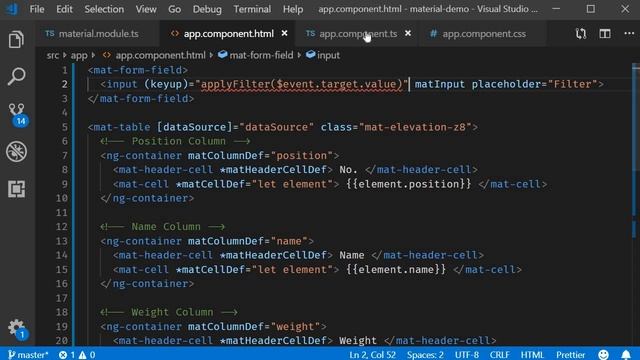The width and height of the screenshot is (640, 360).
Task: Click the Position Column comment
Action: pyautogui.click(x=176, y=141)
